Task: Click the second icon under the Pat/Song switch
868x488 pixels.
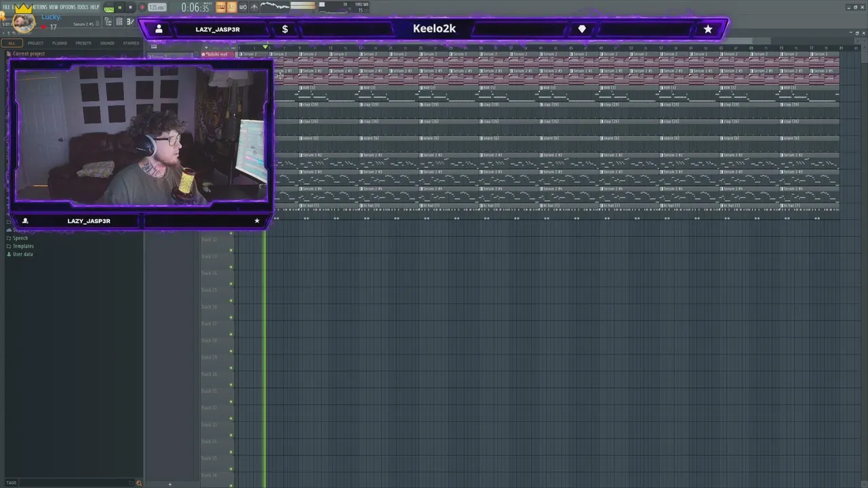Action: tap(119, 22)
